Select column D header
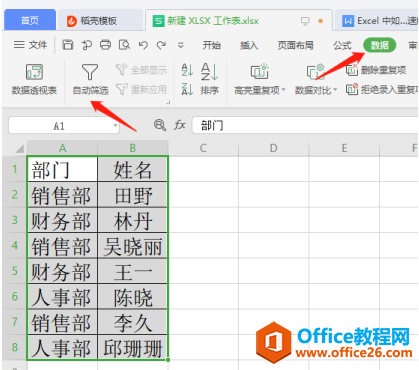The image size is (419, 370). click(273, 148)
